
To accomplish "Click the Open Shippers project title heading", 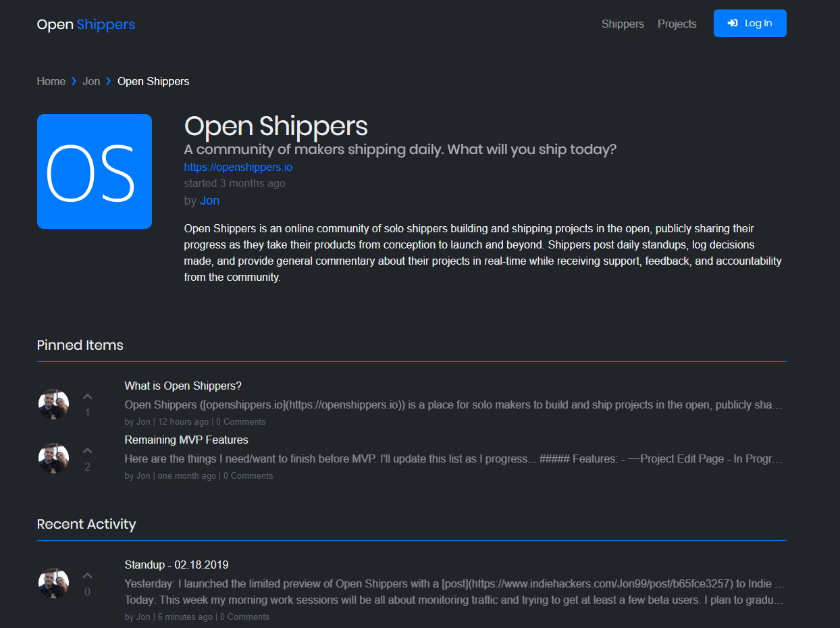I will [276, 126].
